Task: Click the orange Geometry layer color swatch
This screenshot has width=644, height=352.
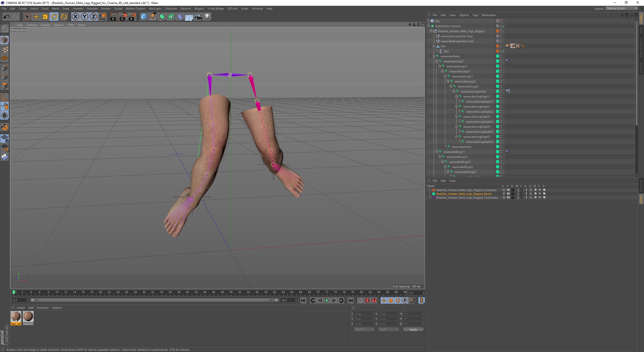Action: pos(434,190)
